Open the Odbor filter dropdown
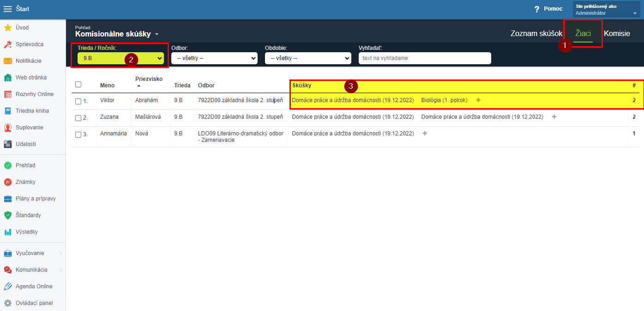644x311 pixels. tap(214, 58)
